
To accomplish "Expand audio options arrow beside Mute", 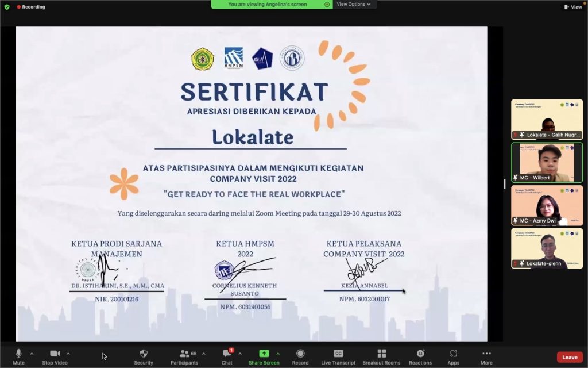I will pyautogui.click(x=32, y=354).
